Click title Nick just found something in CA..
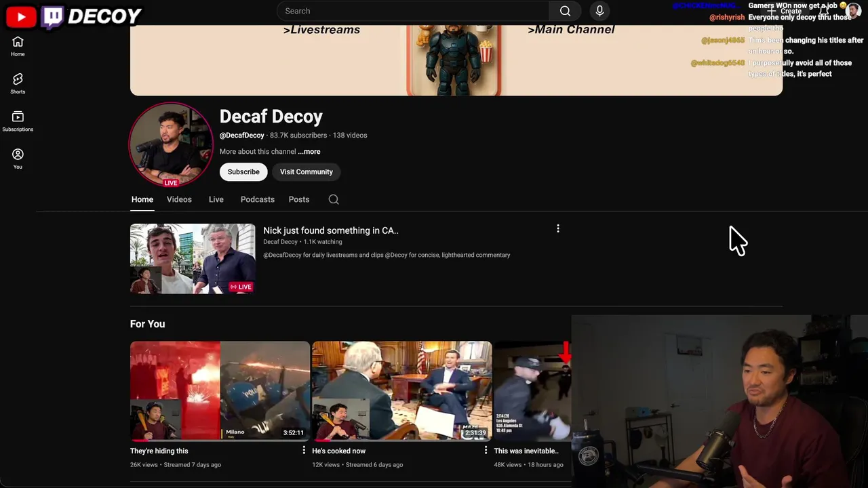 (x=331, y=230)
